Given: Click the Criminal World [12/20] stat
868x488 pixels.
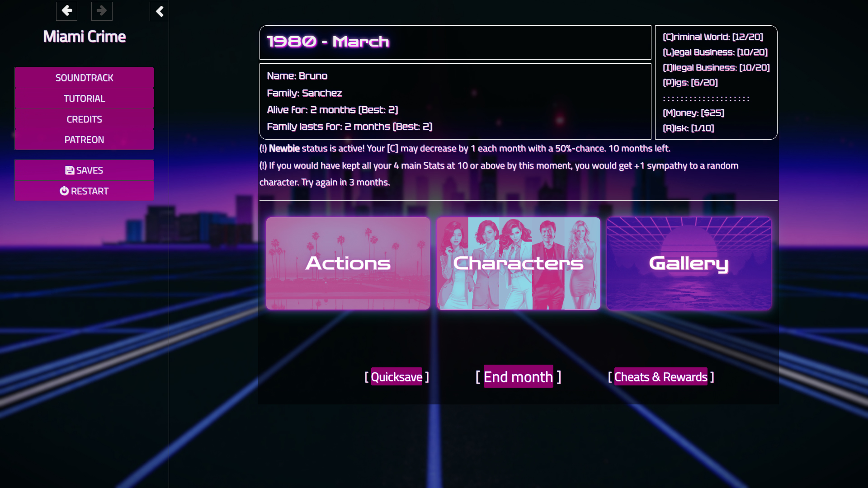Looking at the screenshot, I should 713,37.
